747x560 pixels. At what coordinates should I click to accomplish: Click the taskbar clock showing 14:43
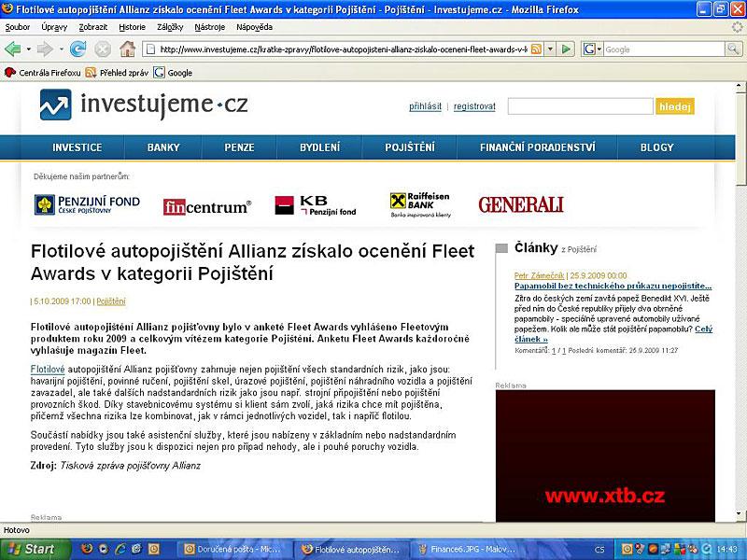(x=726, y=549)
